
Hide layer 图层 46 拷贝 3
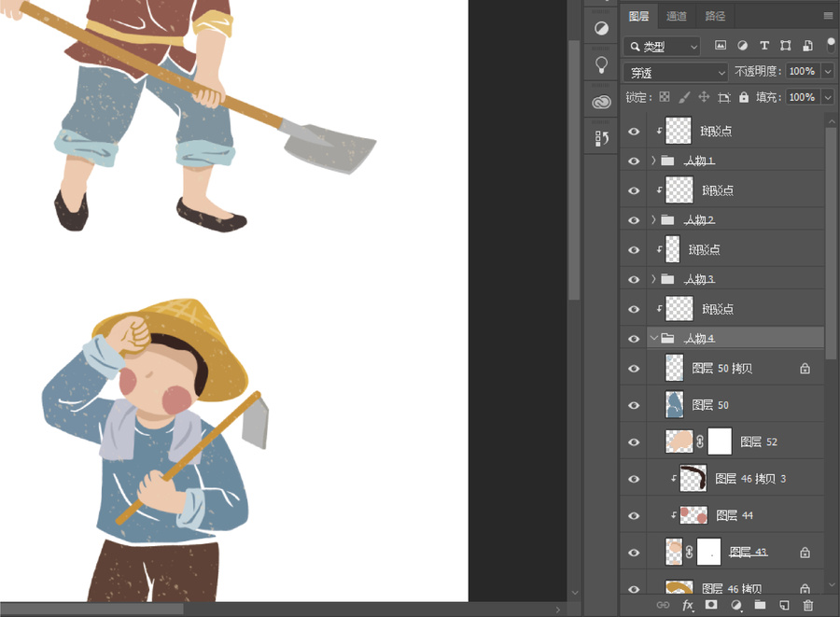pos(634,479)
